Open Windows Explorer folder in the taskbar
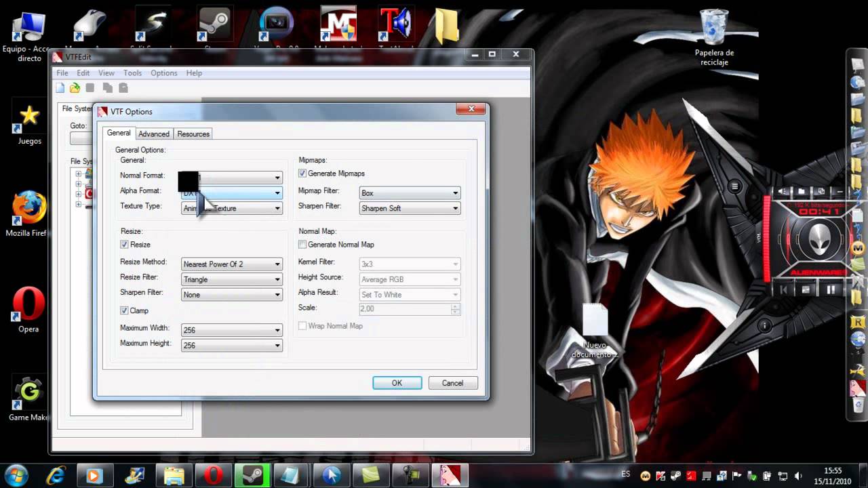 click(x=174, y=475)
